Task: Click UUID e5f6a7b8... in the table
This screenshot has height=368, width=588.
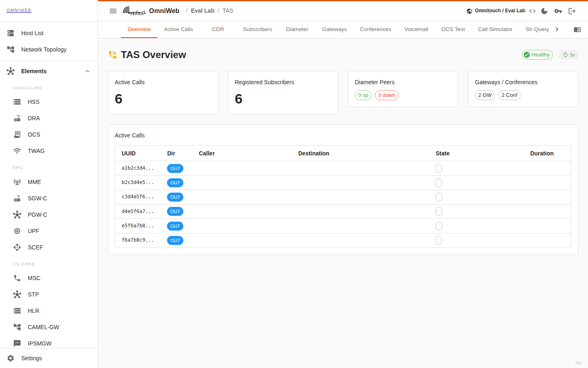Action: (x=138, y=226)
